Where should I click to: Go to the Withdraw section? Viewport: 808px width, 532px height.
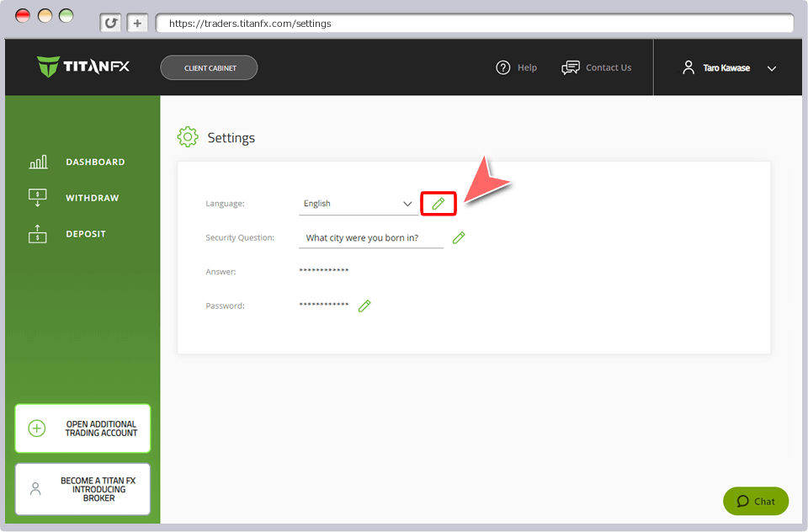pos(92,199)
